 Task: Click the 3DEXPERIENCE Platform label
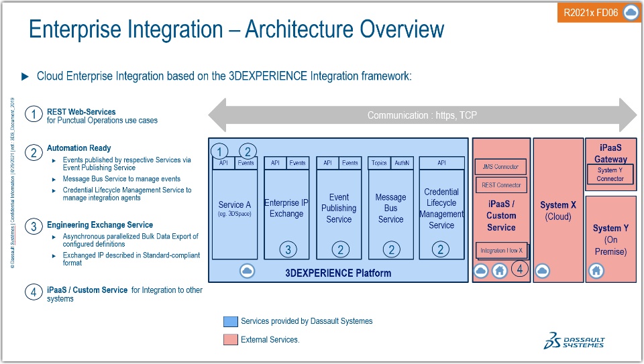[338, 273]
